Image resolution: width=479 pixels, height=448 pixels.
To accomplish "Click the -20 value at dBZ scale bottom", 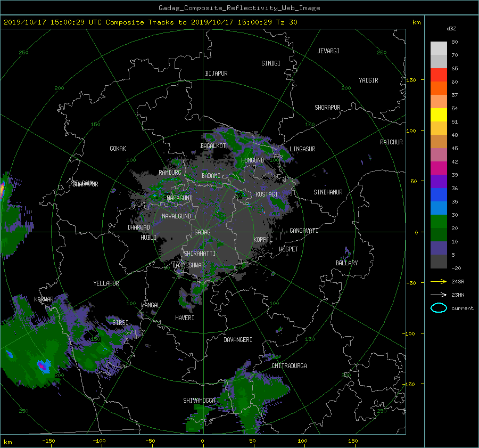I will 456,268.
